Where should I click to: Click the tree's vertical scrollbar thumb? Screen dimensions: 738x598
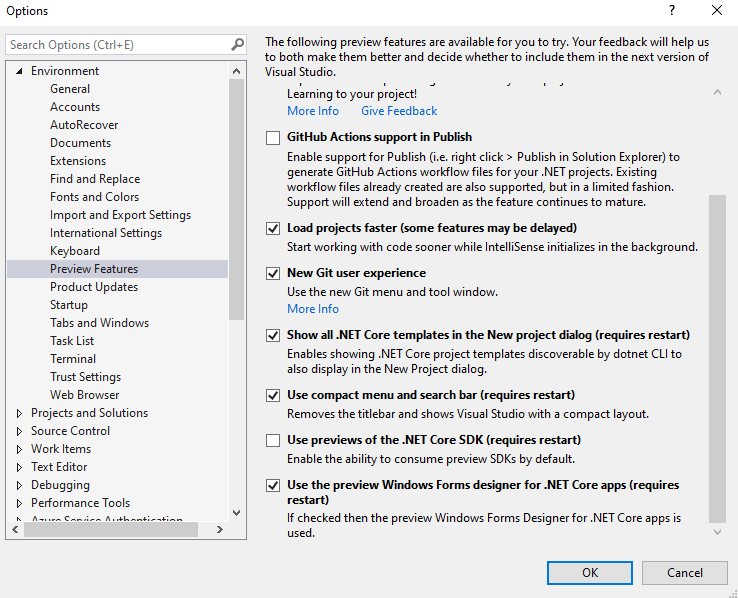237,199
